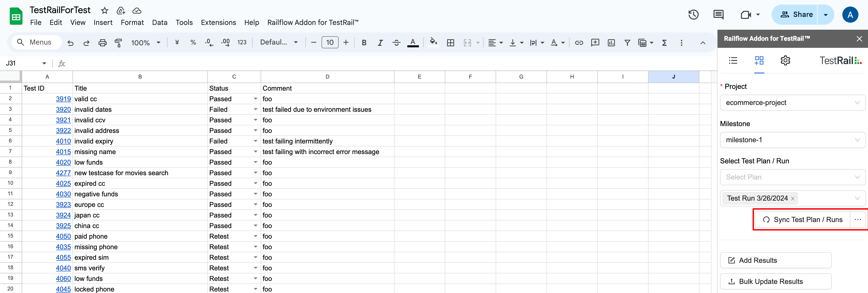Open the Data menu
This screenshot has width=868, height=293.
(160, 23)
